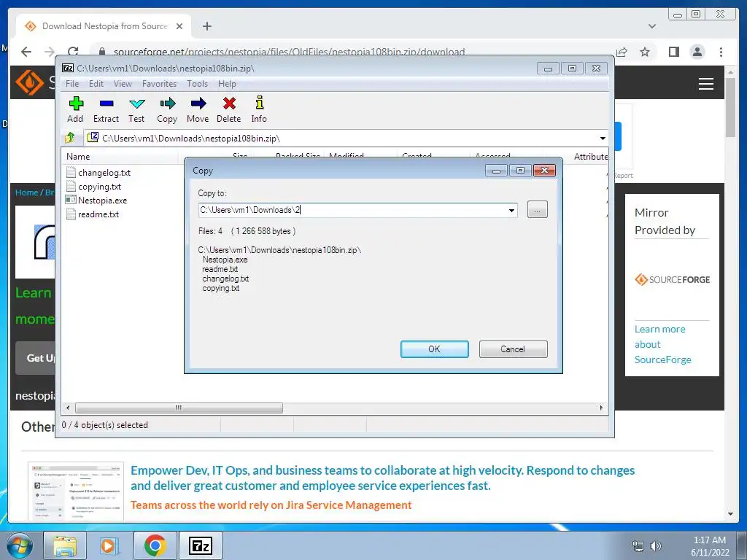
Task: Open the Favorites menu in 7-Zip
Action: (x=159, y=84)
